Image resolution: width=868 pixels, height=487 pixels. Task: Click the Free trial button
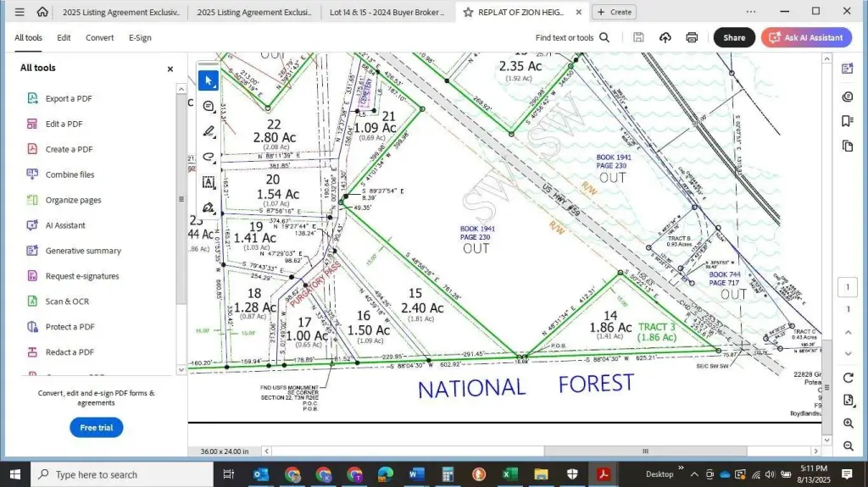coord(96,428)
